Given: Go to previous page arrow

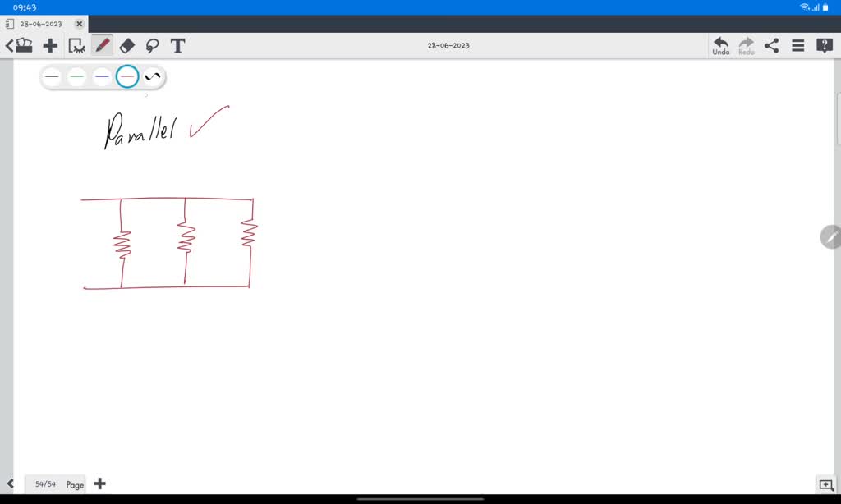Looking at the screenshot, I should point(10,483).
